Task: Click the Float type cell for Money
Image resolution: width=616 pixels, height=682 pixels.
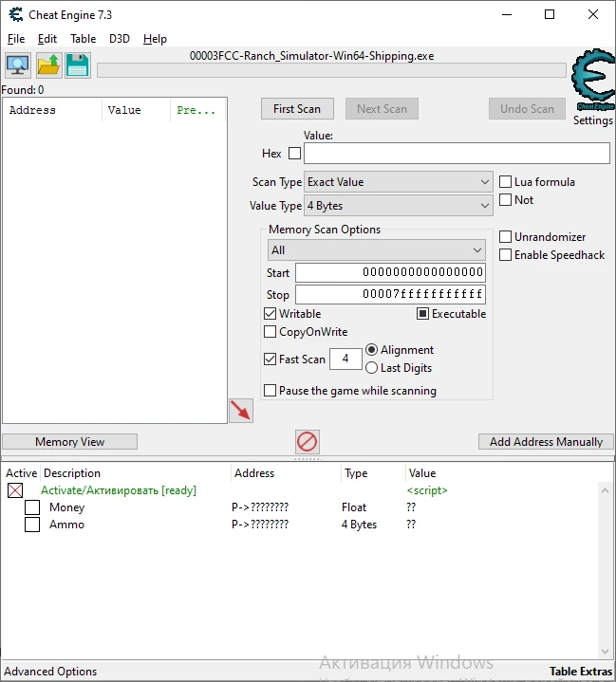Action: [x=354, y=507]
